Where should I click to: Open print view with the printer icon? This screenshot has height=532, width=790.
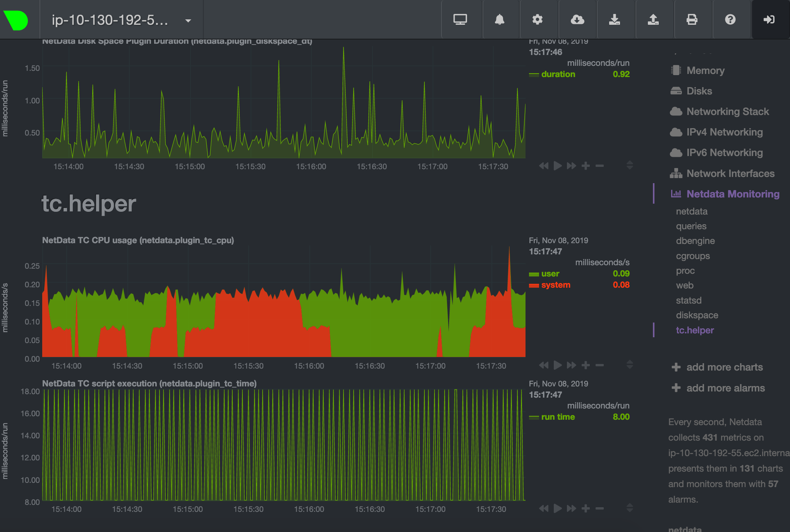[693, 19]
